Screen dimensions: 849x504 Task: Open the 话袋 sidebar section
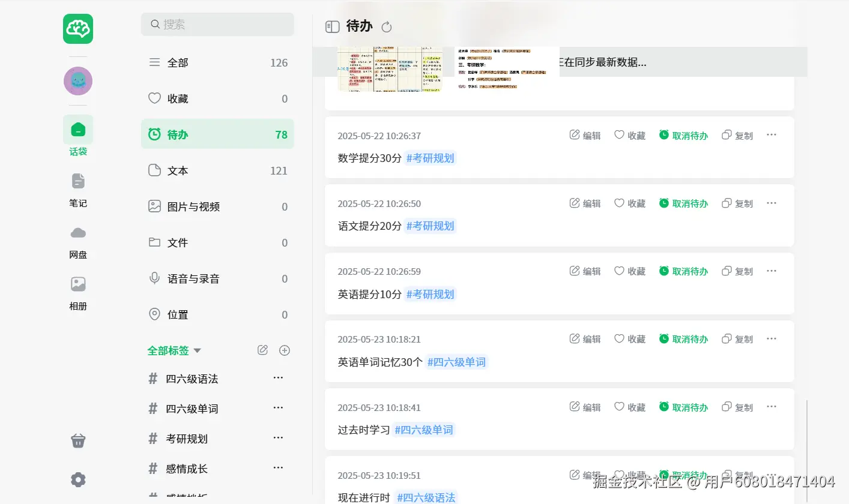(x=78, y=136)
